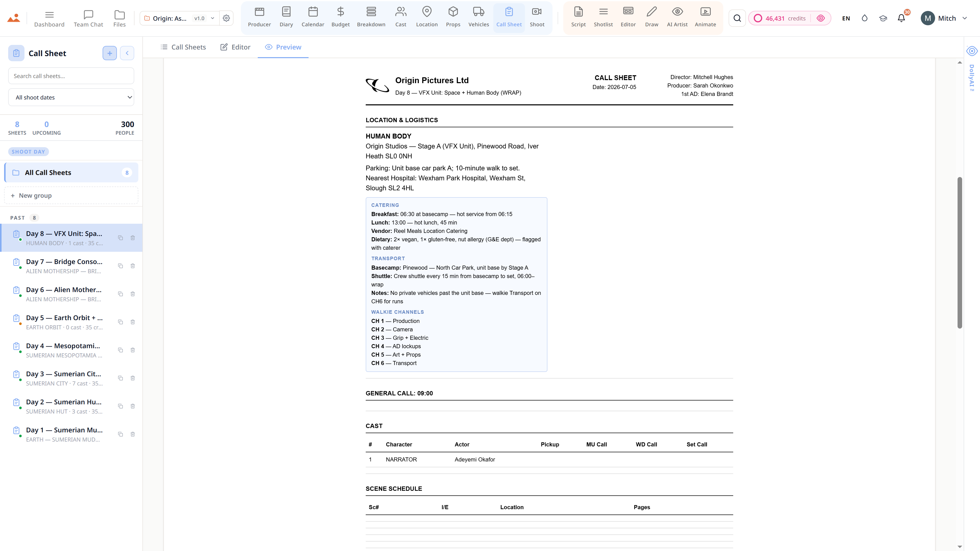Duplicate the Day 5 call sheet

click(x=120, y=322)
